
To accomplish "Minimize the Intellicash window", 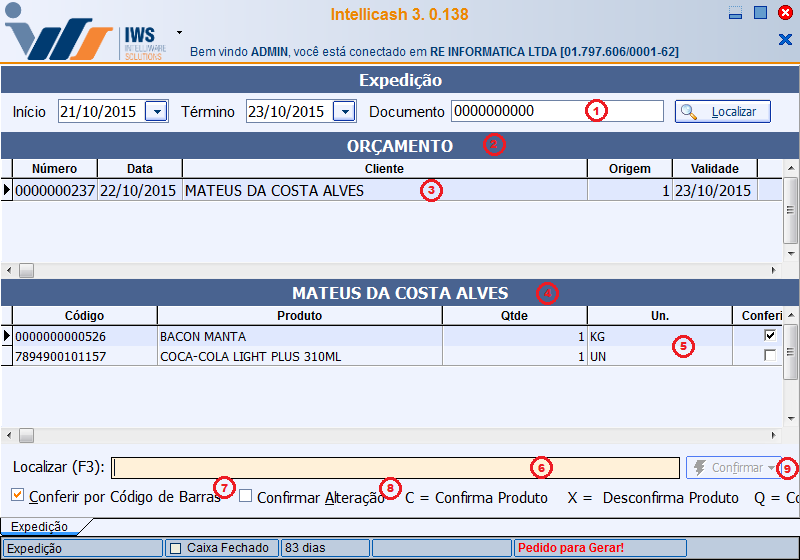I will point(736,13).
